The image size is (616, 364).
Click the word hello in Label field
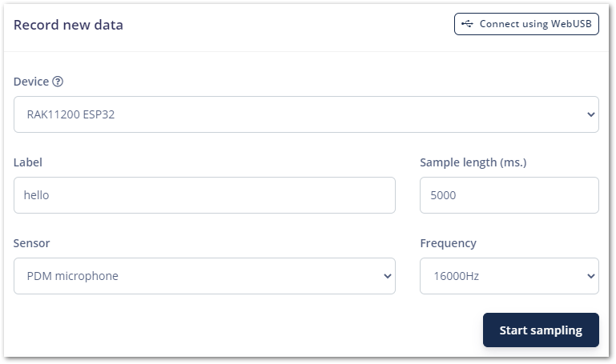(37, 195)
